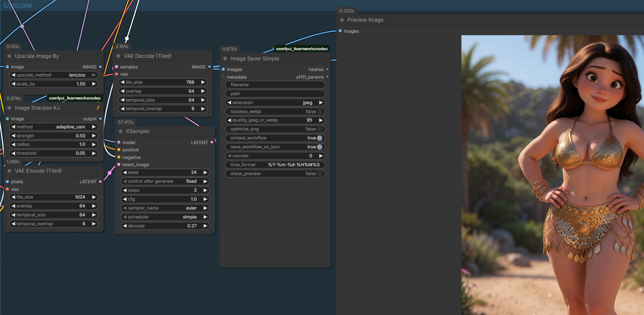This screenshot has height=315, width=644.
Task: Enable the show_preview toggle
Action: click(x=320, y=173)
